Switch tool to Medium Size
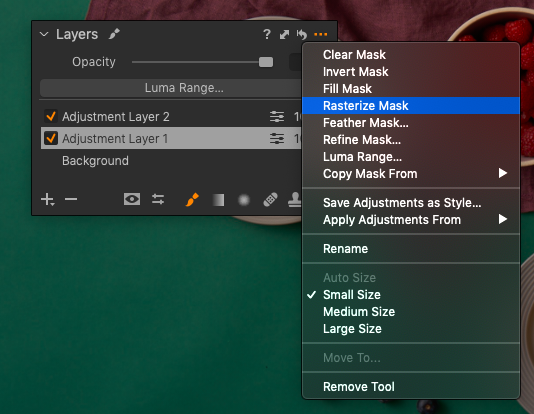This screenshot has height=414, width=534. pos(411,312)
